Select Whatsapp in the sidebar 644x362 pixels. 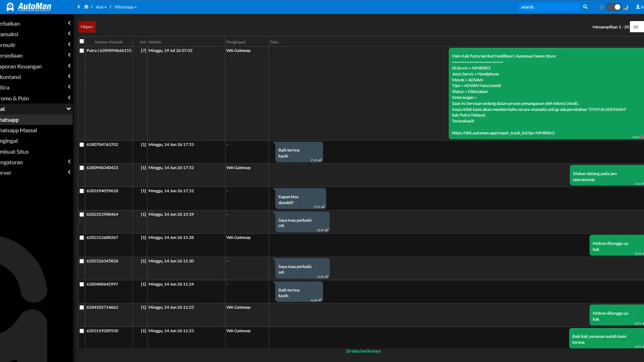[x=36, y=120]
